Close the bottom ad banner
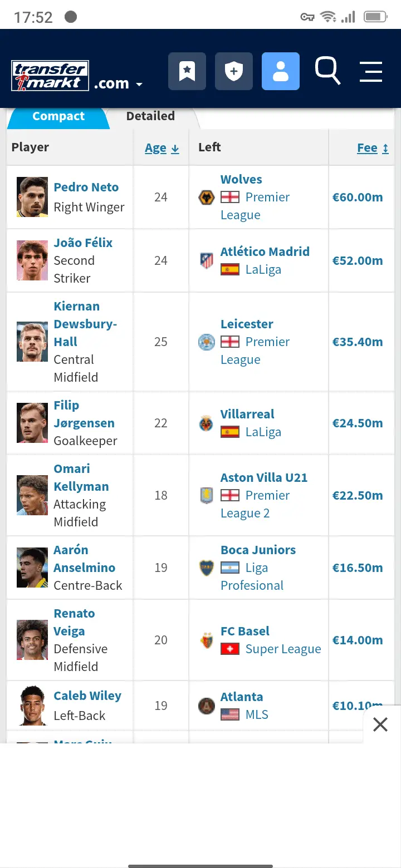The height and width of the screenshot is (868, 401). coord(380,724)
